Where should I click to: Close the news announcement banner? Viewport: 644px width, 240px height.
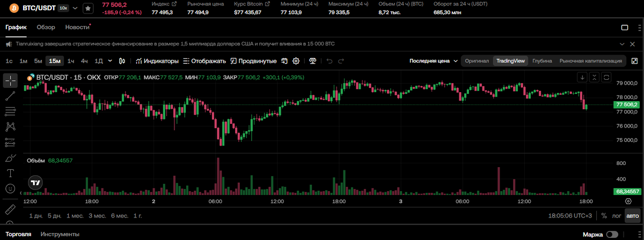tap(633, 44)
